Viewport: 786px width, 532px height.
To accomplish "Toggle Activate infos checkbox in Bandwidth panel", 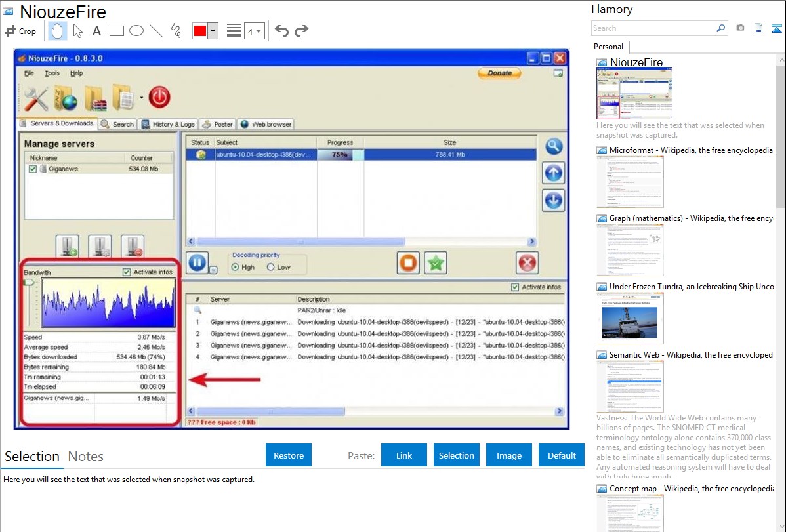I will pos(127,272).
